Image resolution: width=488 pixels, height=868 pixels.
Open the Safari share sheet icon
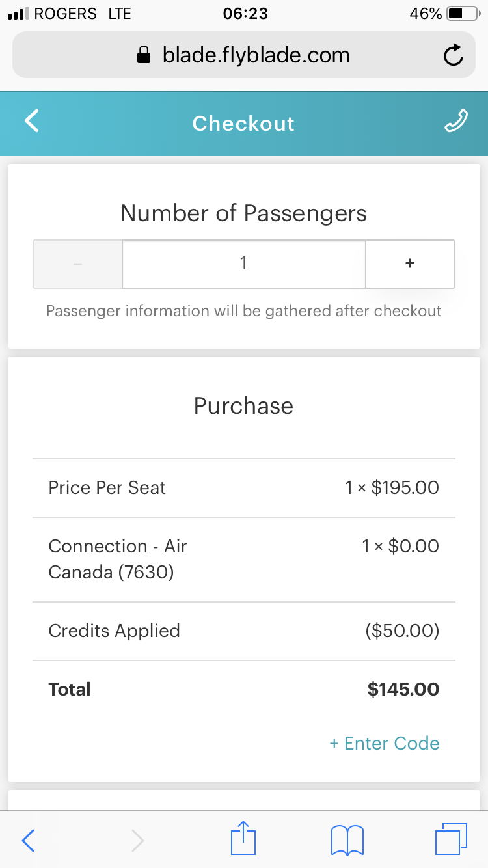coord(243,840)
